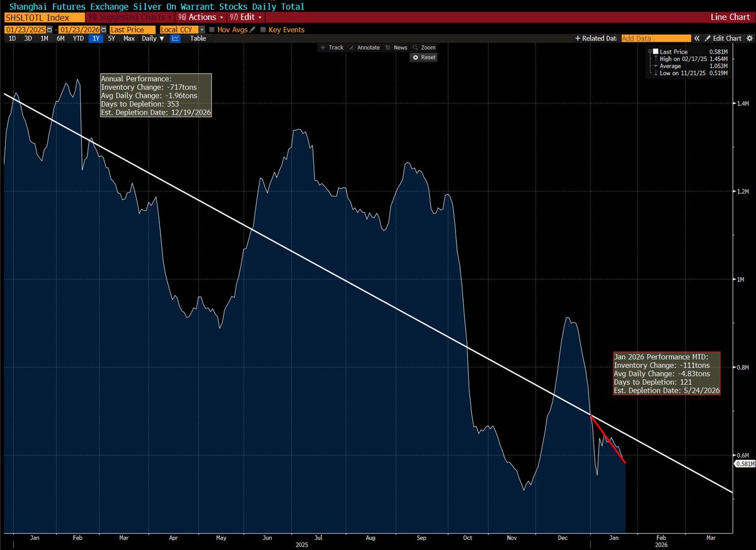Click the Jan 2026 Performance MTD annotation

pyautogui.click(x=667, y=374)
